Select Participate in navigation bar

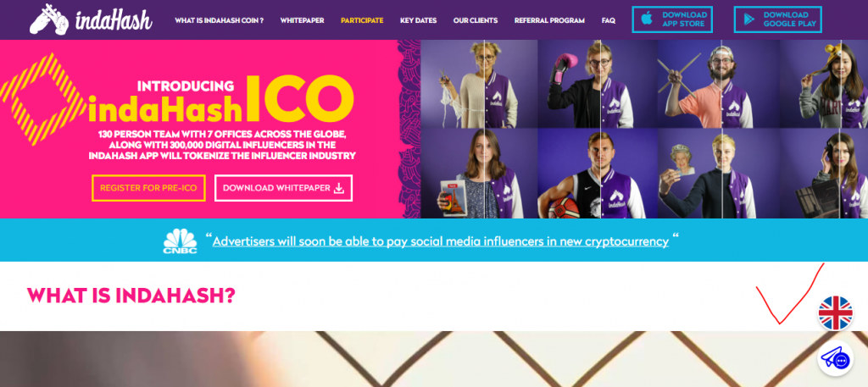coord(362,20)
